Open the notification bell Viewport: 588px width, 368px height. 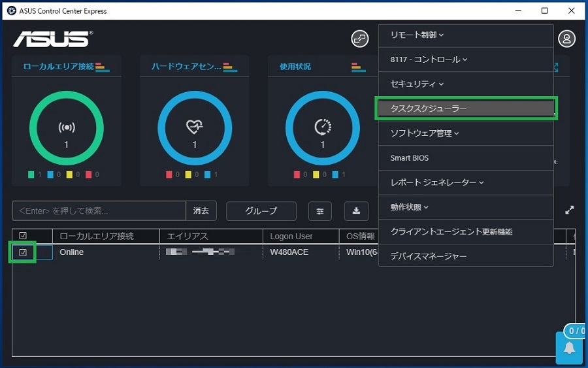[x=569, y=348]
